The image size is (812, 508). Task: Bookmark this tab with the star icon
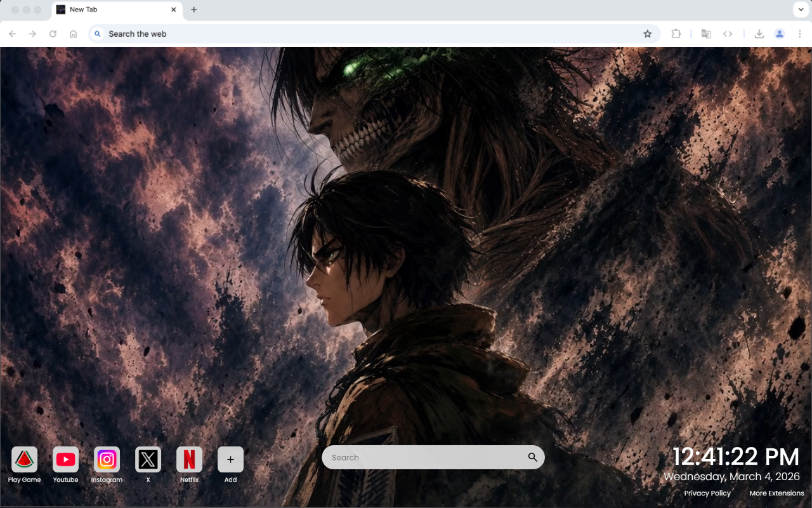(647, 34)
